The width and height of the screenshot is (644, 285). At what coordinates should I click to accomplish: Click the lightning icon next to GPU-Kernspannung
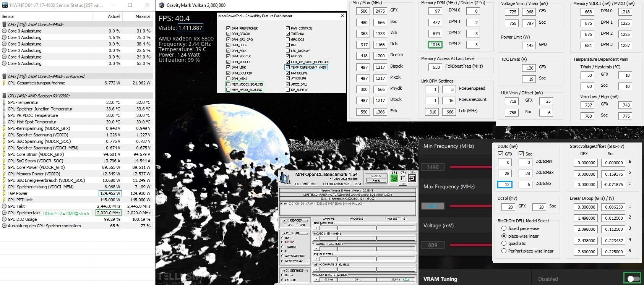pyautogui.click(x=4, y=128)
